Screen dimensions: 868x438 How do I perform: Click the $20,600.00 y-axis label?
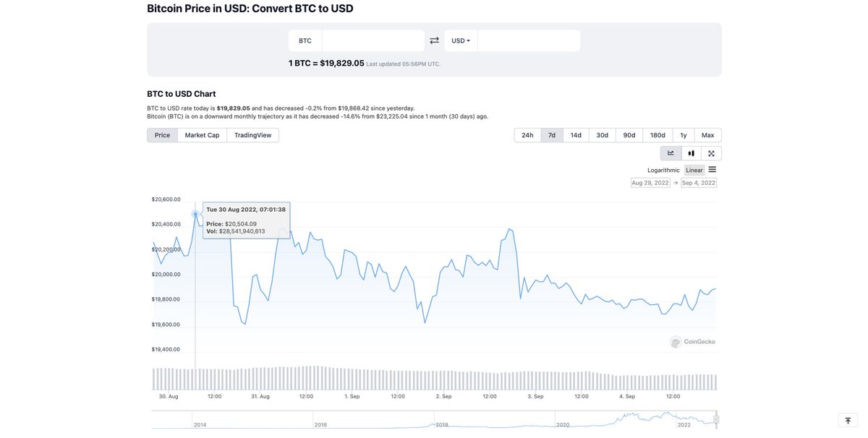(166, 199)
